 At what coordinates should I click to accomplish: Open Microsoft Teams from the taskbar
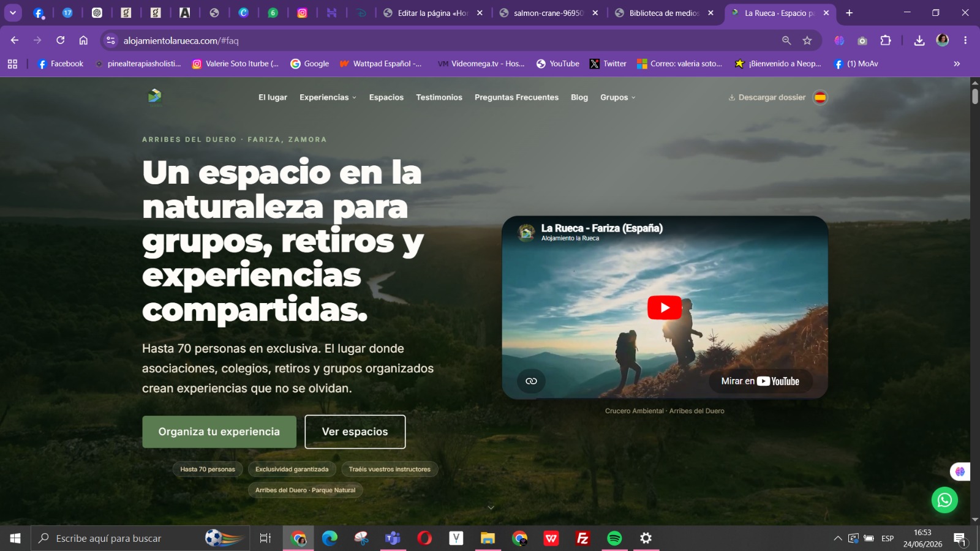tap(393, 538)
